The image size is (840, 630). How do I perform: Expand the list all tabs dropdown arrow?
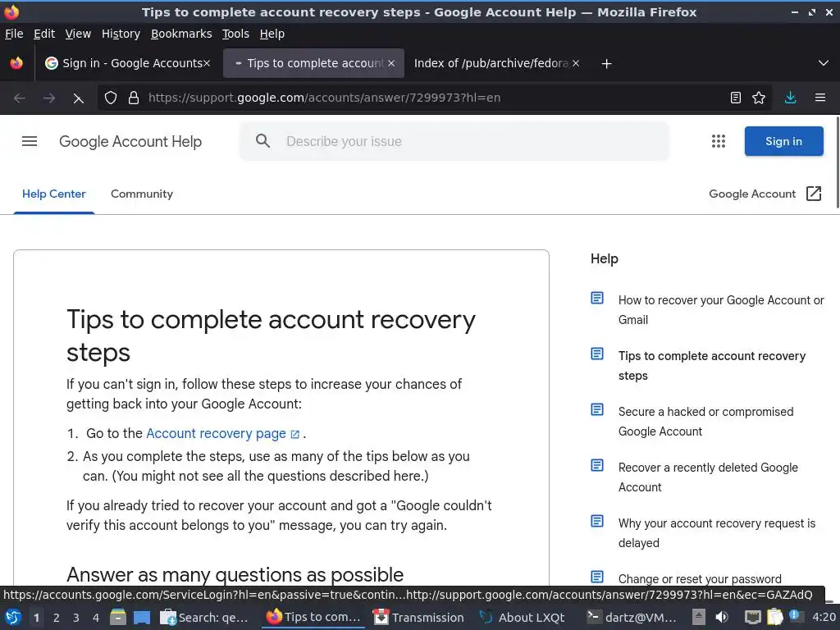click(824, 63)
